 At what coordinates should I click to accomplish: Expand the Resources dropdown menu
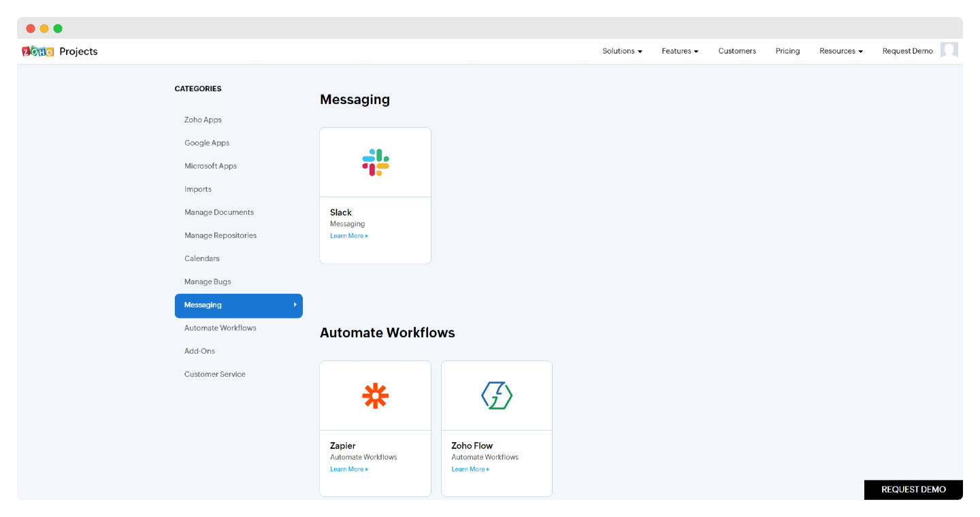841,51
